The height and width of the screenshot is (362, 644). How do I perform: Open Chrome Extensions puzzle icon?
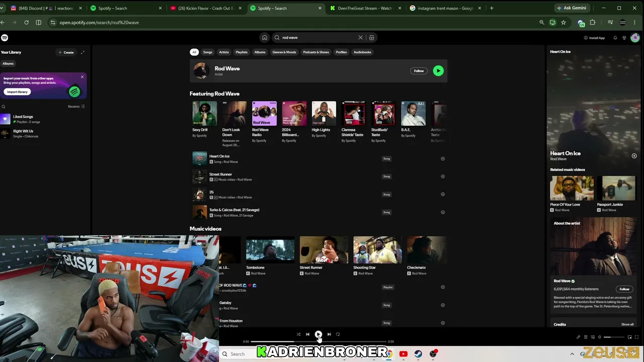click(592, 23)
